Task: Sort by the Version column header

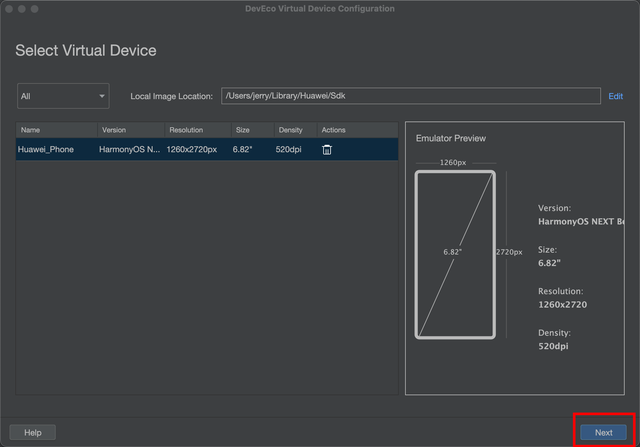Action: coord(131,130)
